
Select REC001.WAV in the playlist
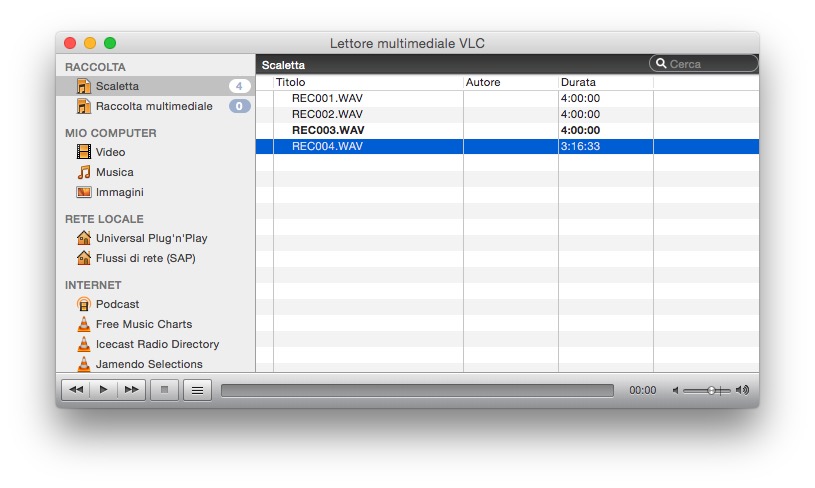point(327,98)
